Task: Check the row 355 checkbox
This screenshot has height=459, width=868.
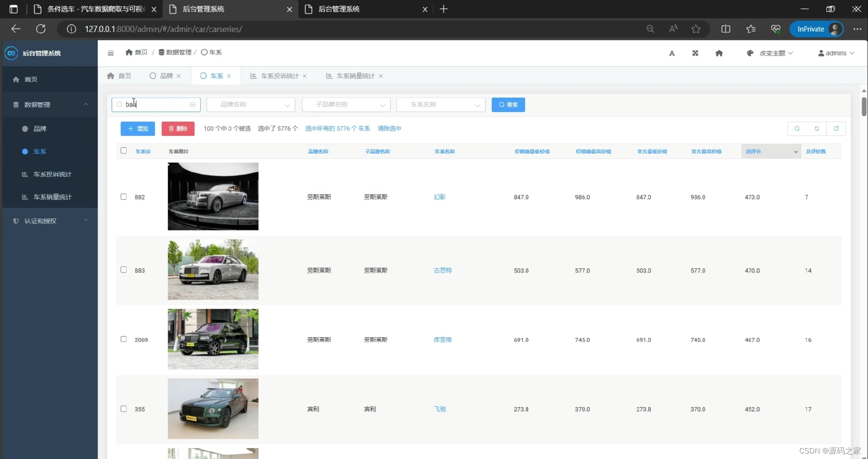Action: click(123, 408)
